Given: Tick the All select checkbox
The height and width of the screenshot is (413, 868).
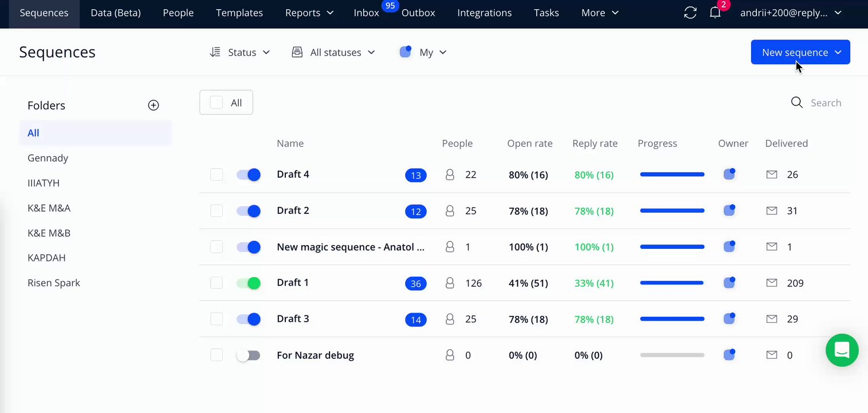Looking at the screenshot, I should 217,103.
